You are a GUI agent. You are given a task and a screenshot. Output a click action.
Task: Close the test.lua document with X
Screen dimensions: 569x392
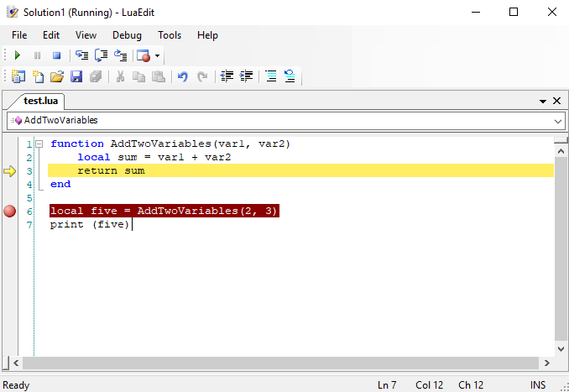pyautogui.click(x=556, y=101)
